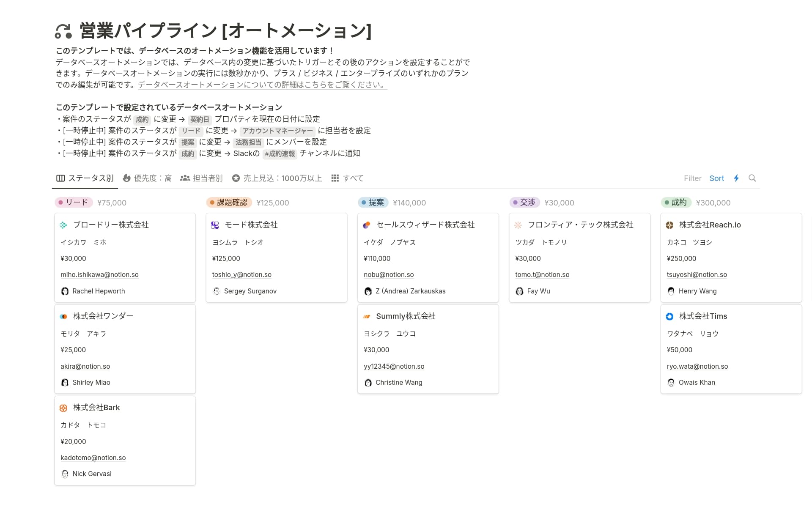Click the Summly株式会社 card logo

tap(368, 316)
